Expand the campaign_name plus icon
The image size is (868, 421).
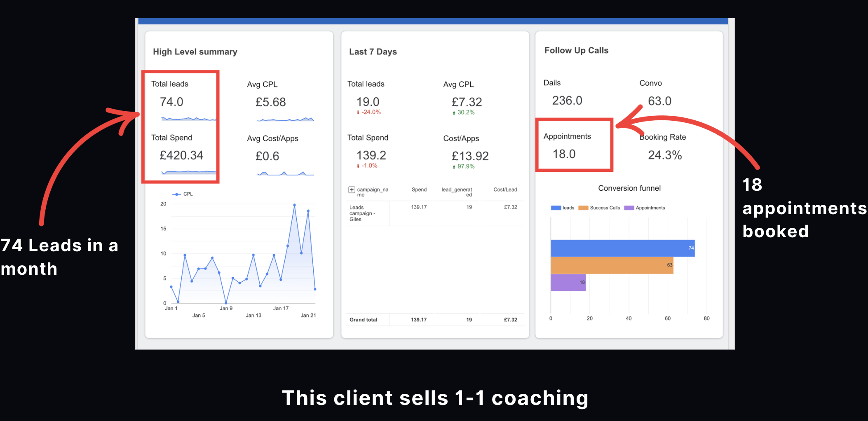point(352,190)
